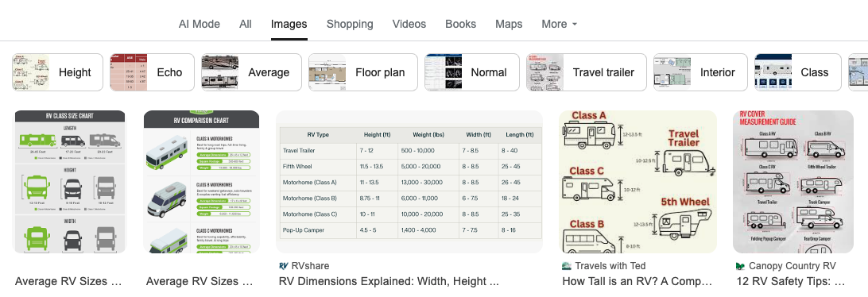This screenshot has width=868, height=297.
Task: Select the Average filter chip
Action: [251, 72]
